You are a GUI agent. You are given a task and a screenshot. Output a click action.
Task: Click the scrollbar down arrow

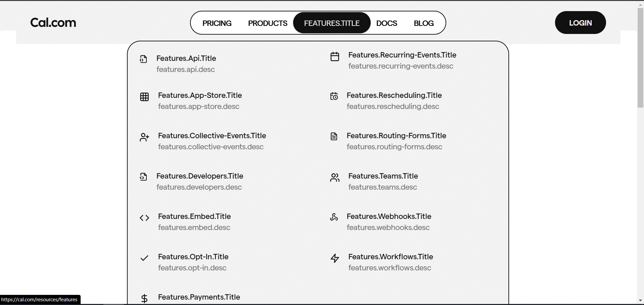(x=640, y=301)
